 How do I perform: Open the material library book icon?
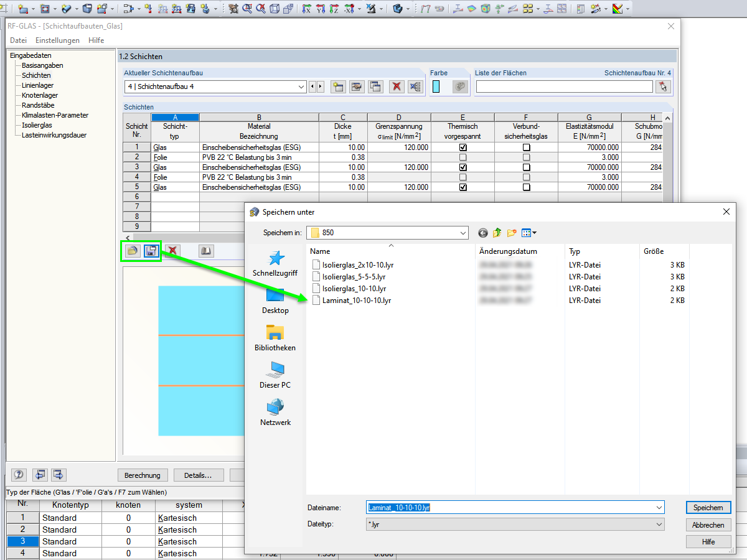(206, 251)
